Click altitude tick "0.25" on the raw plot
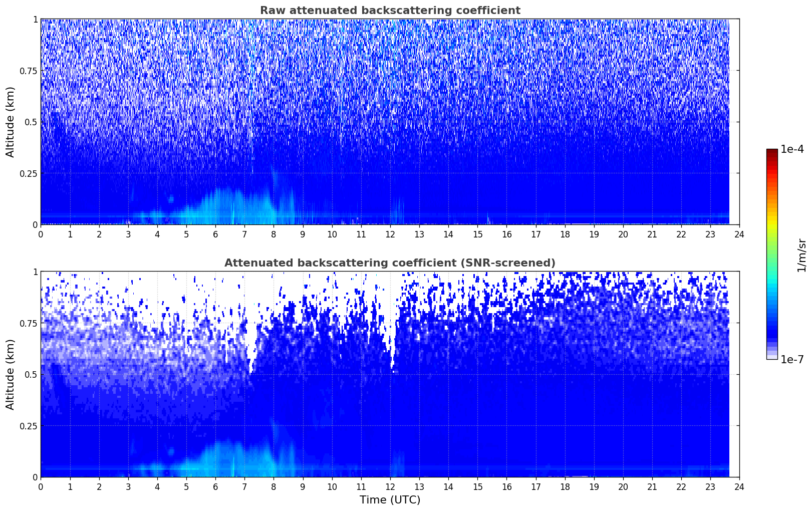This screenshot has height=511, width=812. [x=29, y=173]
